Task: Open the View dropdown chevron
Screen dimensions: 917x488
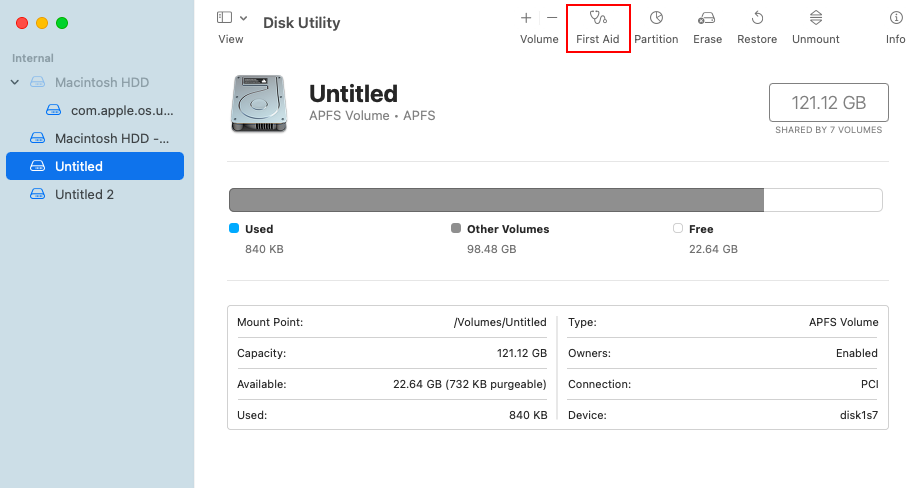Action: coord(244,18)
